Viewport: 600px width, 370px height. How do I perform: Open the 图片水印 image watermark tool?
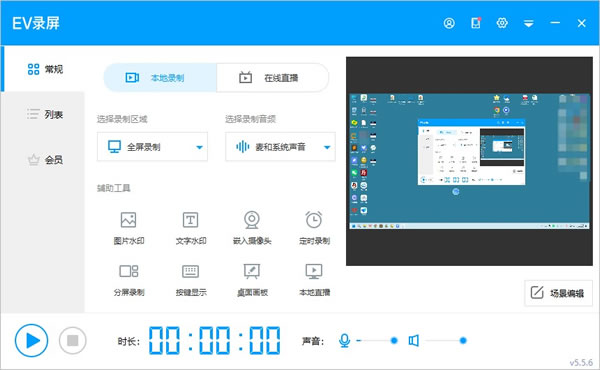click(129, 228)
